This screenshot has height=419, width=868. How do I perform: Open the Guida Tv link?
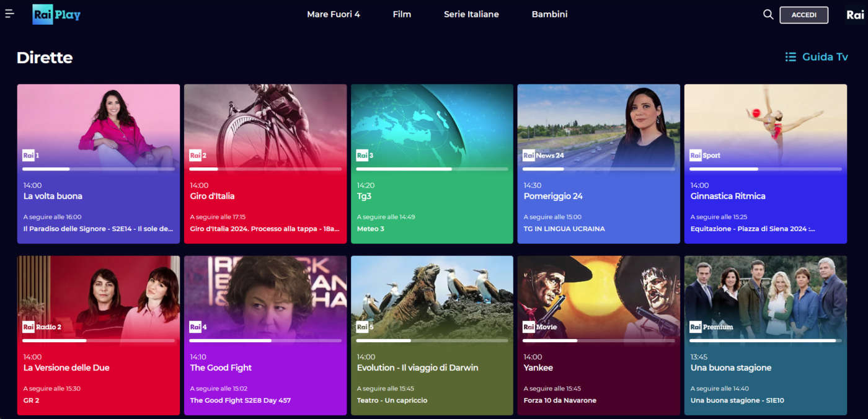click(816, 57)
